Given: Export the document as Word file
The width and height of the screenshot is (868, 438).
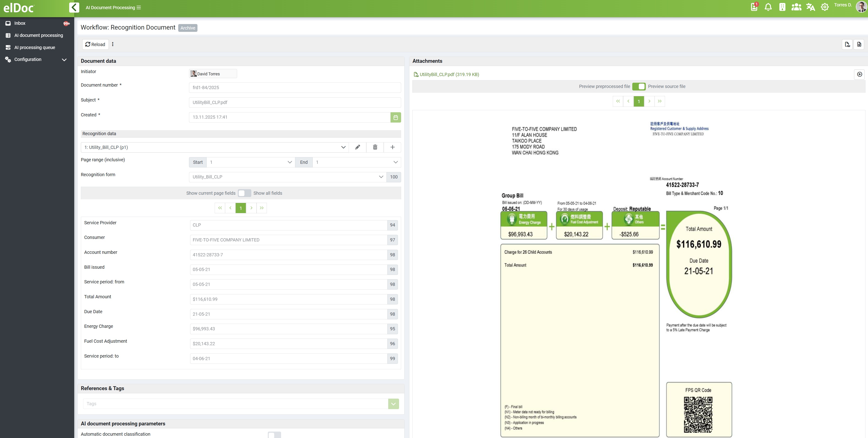Looking at the screenshot, I should [859, 44].
